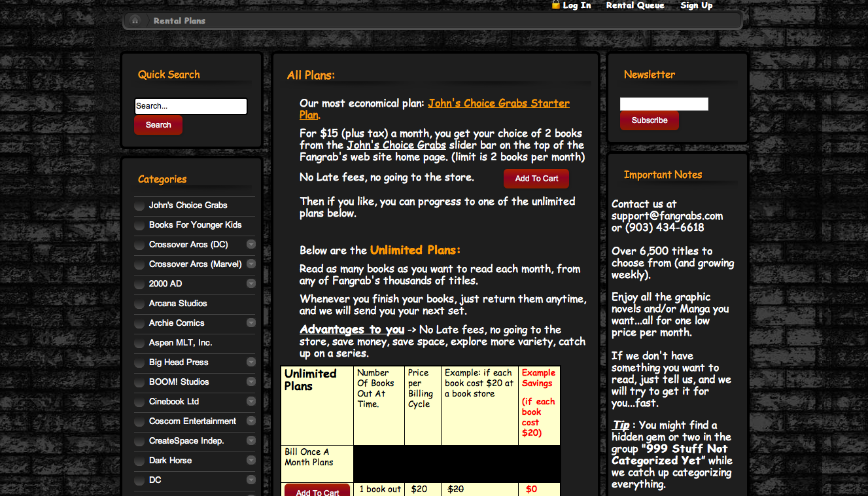The width and height of the screenshot is (868, 496).
Task: Open the John's Choice Grabs category
Action: coord(188,205)
